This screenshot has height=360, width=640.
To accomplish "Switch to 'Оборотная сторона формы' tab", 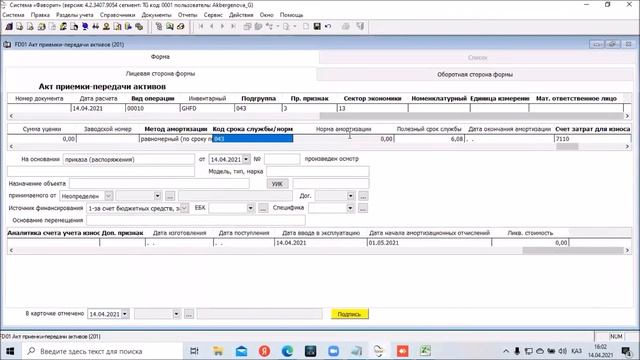I will pyautogui.click(x=475, y=75).
